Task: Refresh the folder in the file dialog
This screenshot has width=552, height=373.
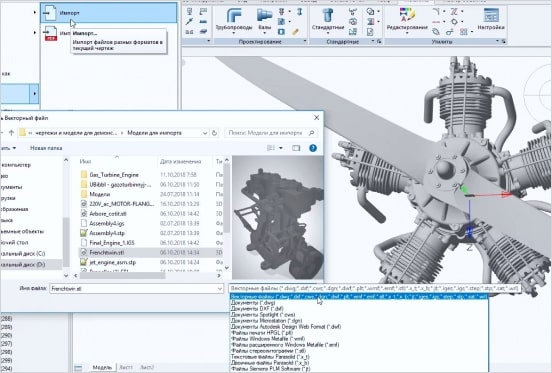Action: (214, 133)
